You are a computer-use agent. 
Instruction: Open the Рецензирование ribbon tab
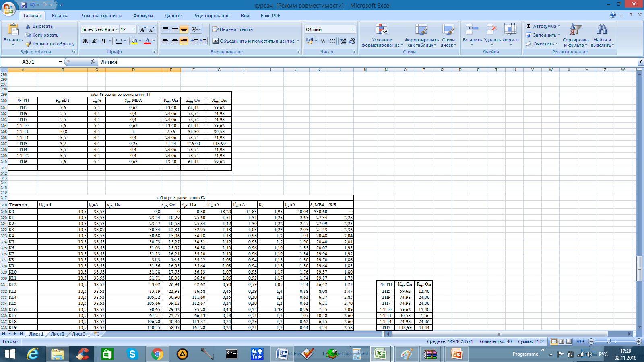[x=211, y=16]
